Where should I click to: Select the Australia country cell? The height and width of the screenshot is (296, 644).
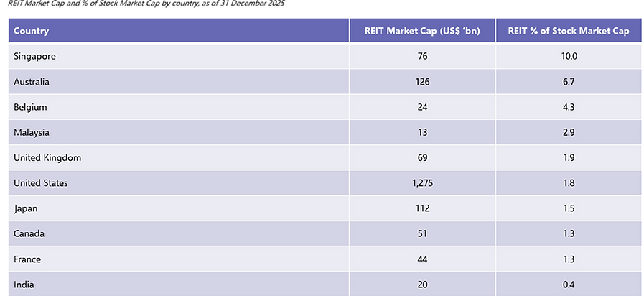point(179,81)
